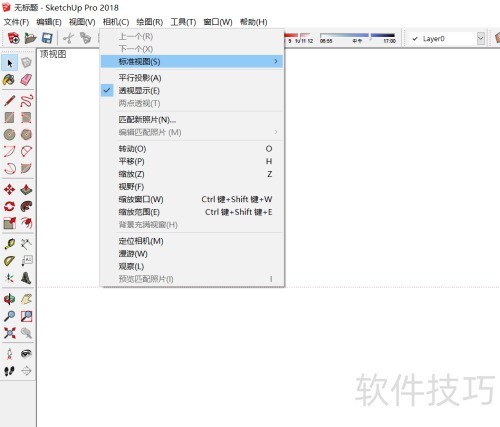Image resolution: width=500 pixels, height=427 pixels.
Task: Click the Save toolbar icon
Action: pyautogui.click(x=47, y=38)
